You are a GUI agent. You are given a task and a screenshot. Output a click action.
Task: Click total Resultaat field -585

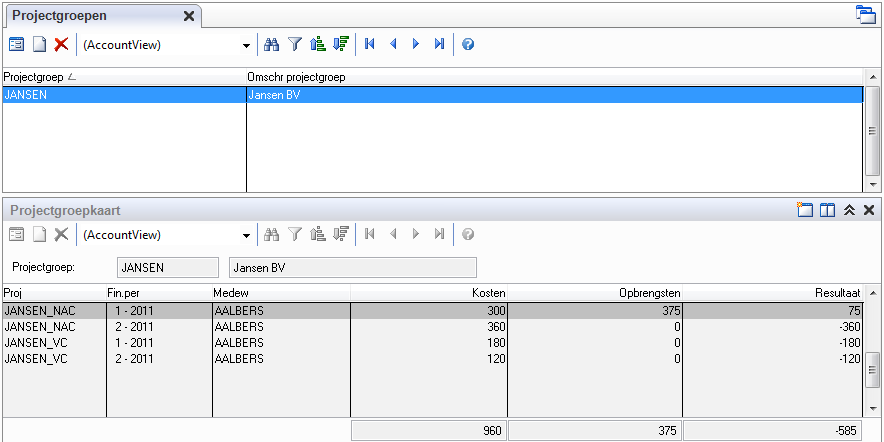click(x=773, y=431)
